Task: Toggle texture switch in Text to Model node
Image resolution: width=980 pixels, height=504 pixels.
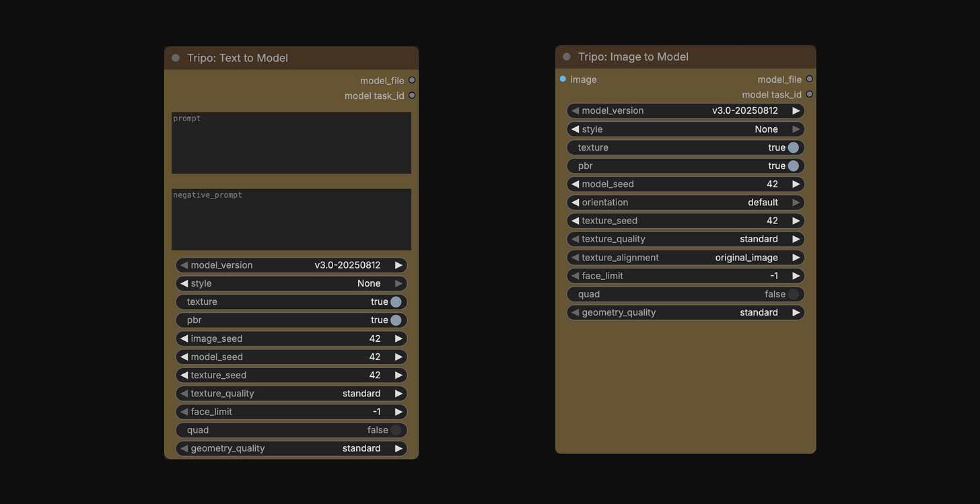Action: [x=396, y=301]
